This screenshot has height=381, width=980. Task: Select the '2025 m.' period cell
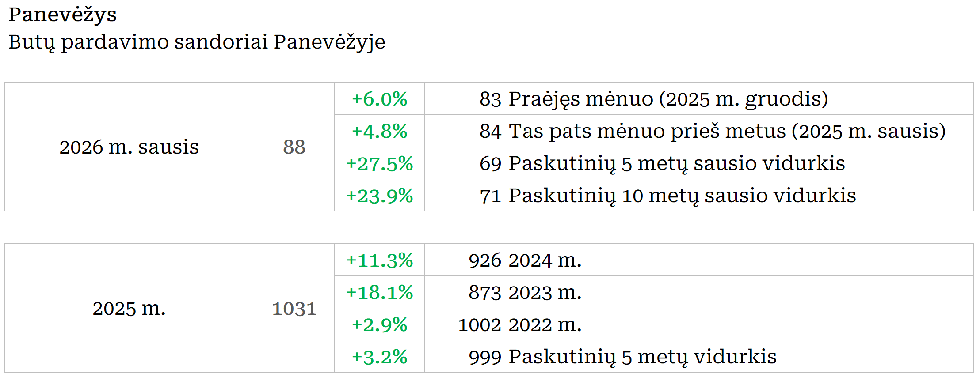coord(129,308)
